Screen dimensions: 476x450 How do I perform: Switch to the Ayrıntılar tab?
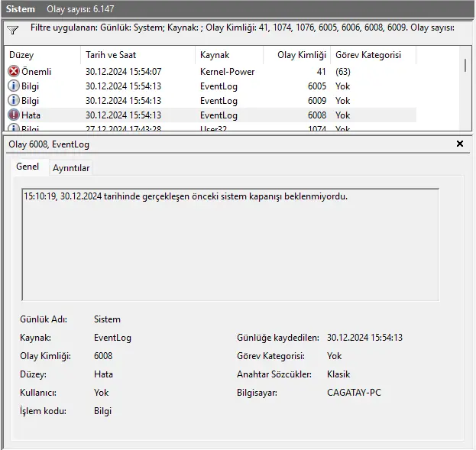(71, 168)
